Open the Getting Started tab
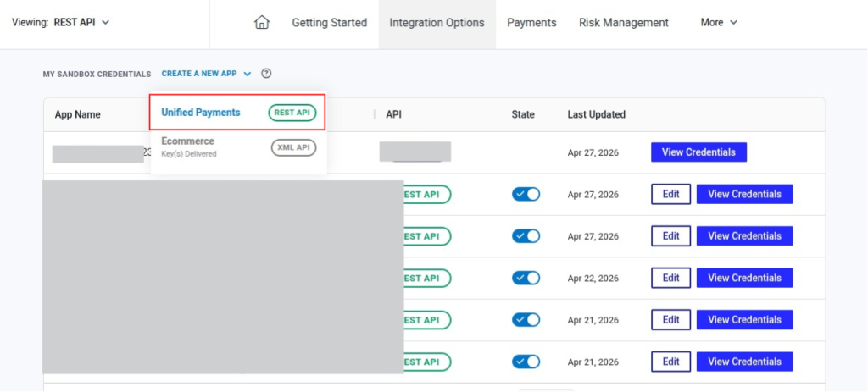The height and width of the screenshot is (392, 868). pos(330,23)
